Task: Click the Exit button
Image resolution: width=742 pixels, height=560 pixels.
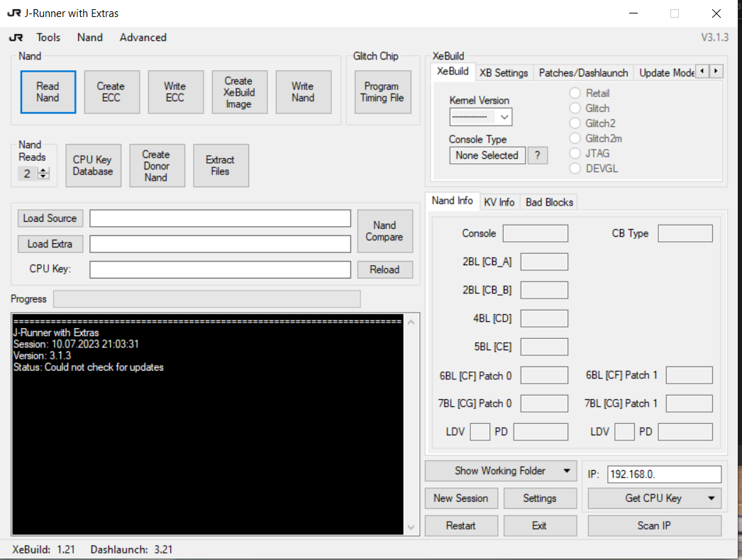Action: pyautogui.click(x=540, y=525)
